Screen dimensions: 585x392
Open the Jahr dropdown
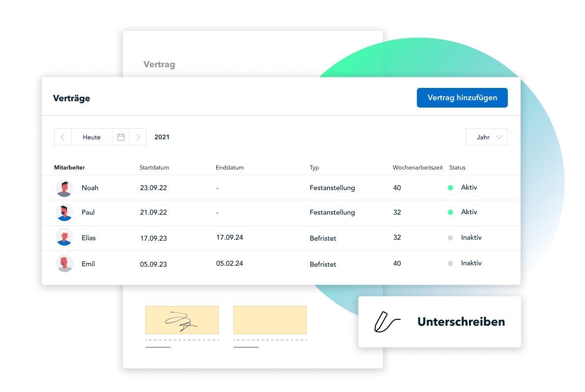pyautogui.click(x=486, y=137)
